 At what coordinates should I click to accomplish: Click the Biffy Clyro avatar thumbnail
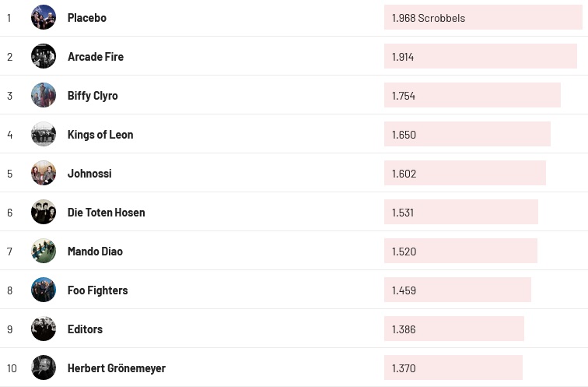click(x=44, y=95)
